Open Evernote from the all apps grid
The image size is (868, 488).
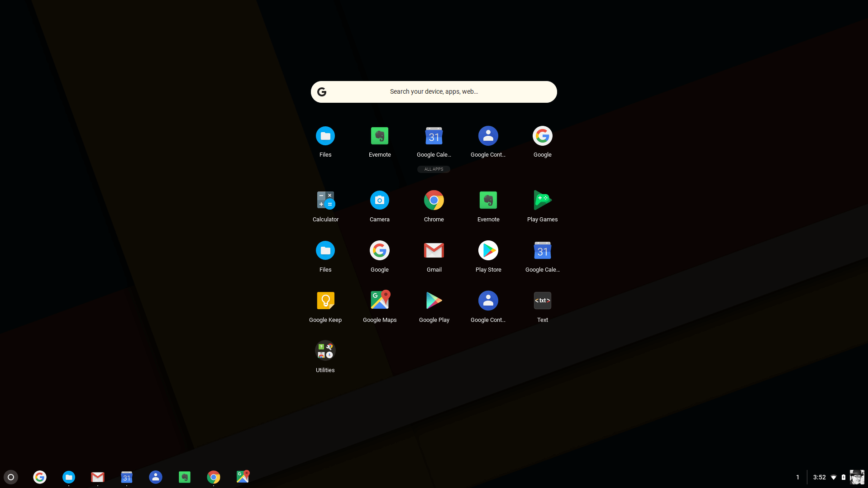click(x=488, y=200)
